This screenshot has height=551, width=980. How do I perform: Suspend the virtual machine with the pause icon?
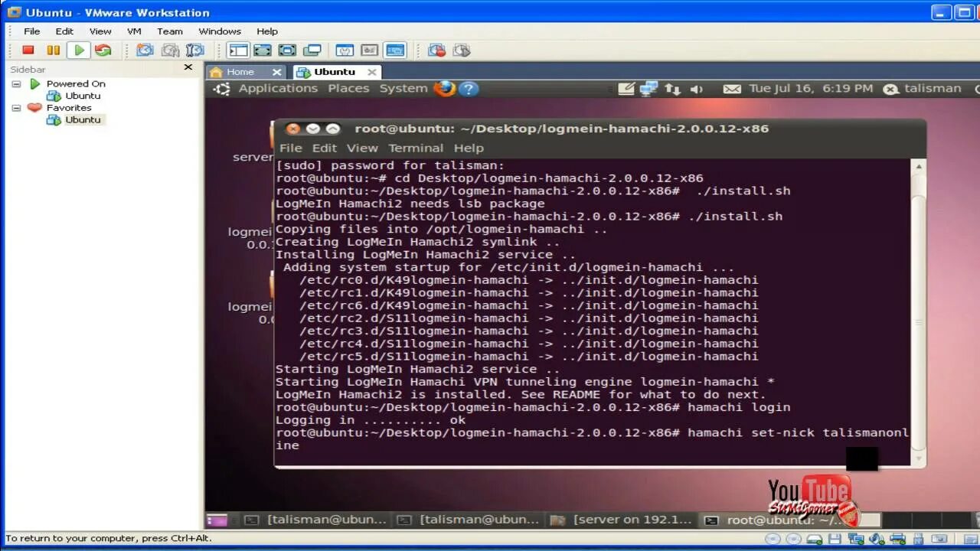pos(53,51)
